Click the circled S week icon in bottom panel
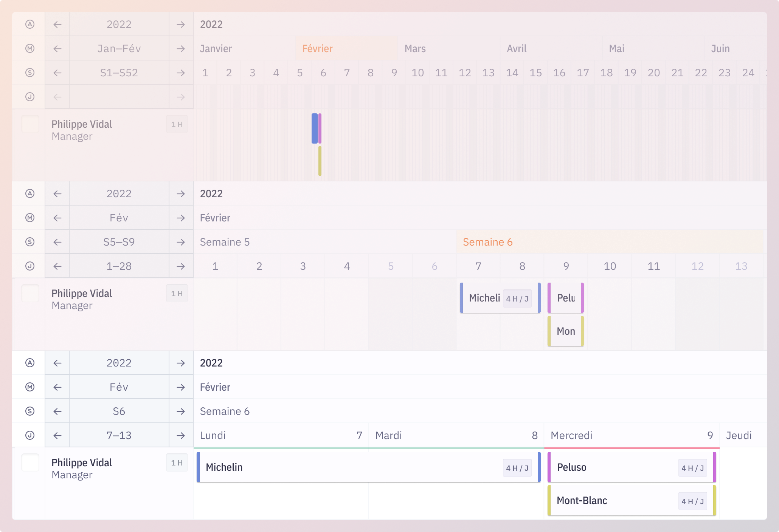 (30, 411)
